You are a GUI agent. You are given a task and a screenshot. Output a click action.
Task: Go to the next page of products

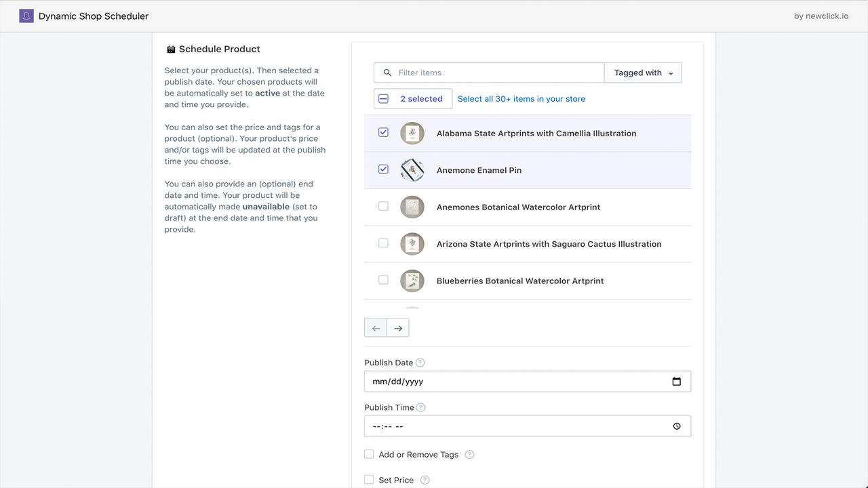[x=398, y=328]
